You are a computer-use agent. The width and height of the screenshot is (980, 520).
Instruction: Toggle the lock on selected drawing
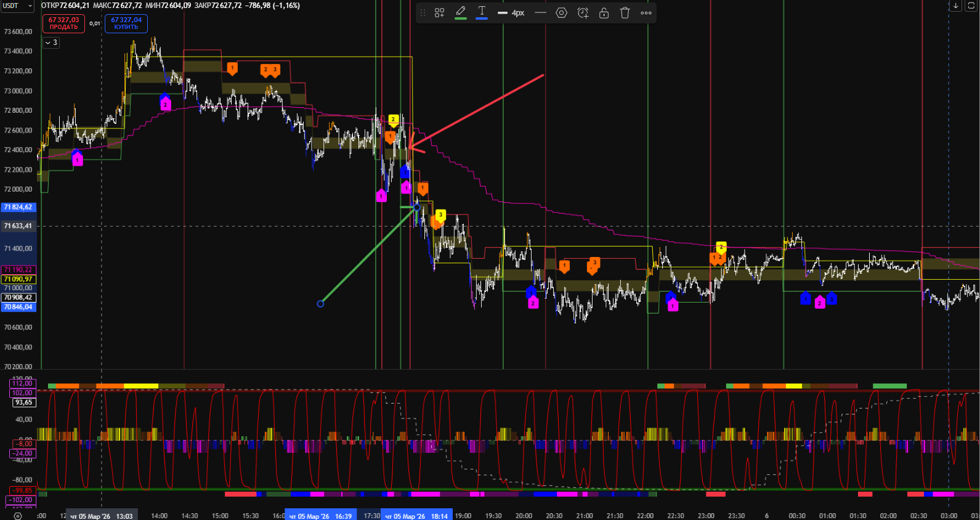click(x=604, y=13)
